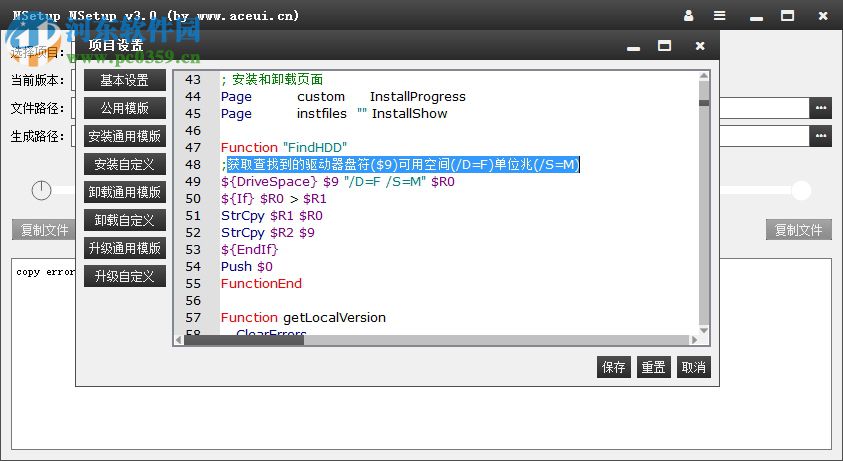Minimize the 项目设置 dialog

633,48
